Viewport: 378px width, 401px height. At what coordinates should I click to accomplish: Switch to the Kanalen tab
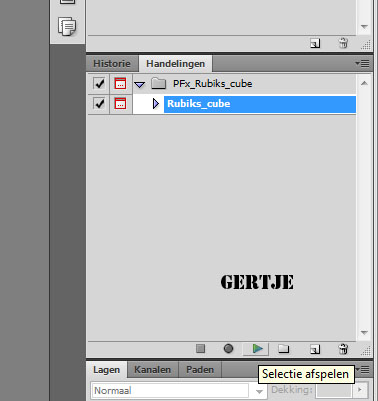(152, 370)
